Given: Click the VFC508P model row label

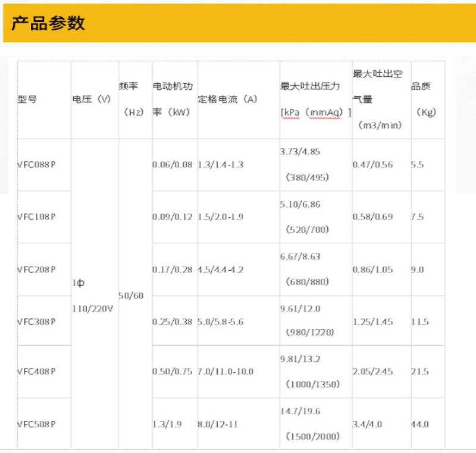Looking at the screenshot, I should tap(36, 424).
